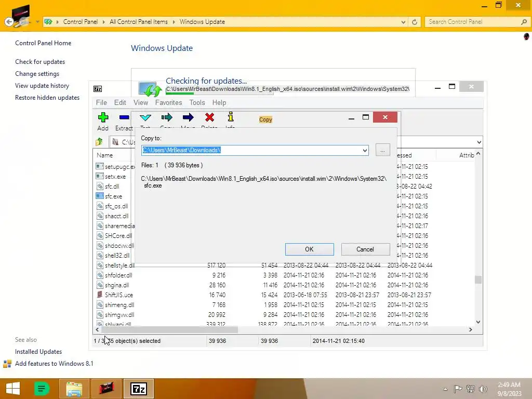This screenshot has height=399, width=532.
Task: Click the file list scroll-down arrow
Action: pyautogui.click(x=478, y=322)
